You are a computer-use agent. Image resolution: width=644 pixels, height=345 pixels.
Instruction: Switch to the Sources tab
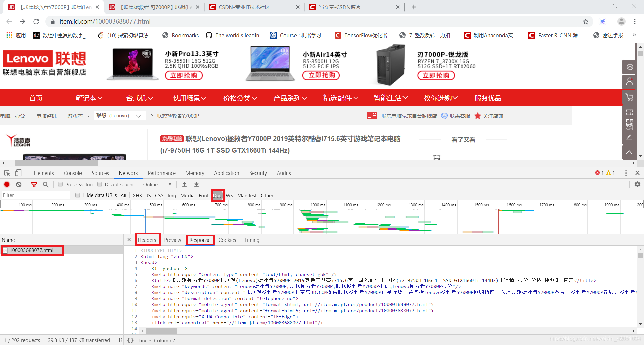coord(100,173)
